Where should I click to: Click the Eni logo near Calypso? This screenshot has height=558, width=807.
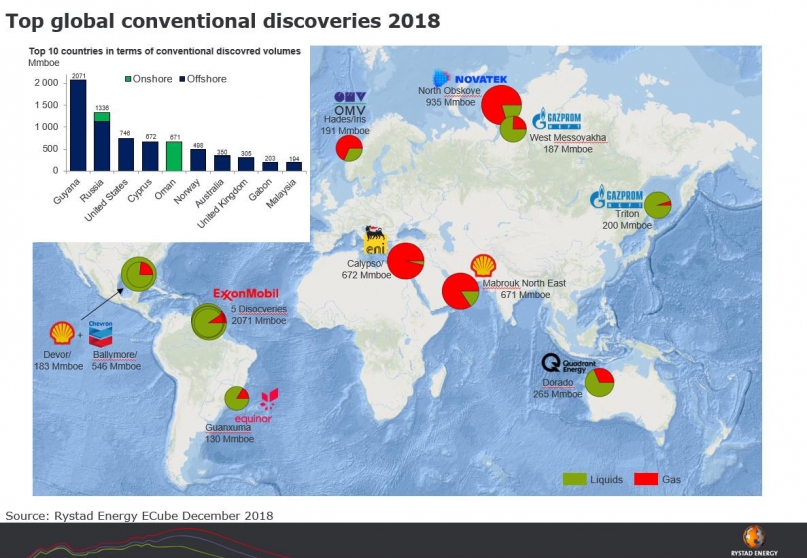tap(375, 239)
